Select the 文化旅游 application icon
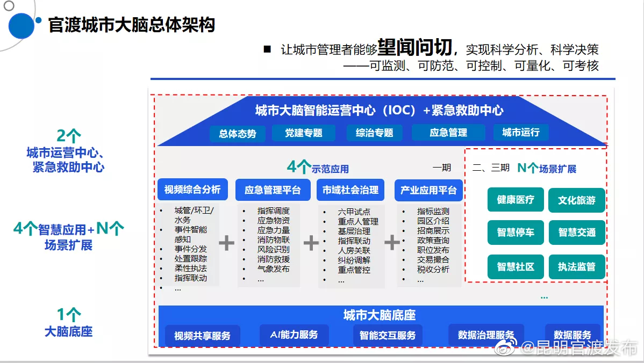The image size is (644, 363). point(576,199)
